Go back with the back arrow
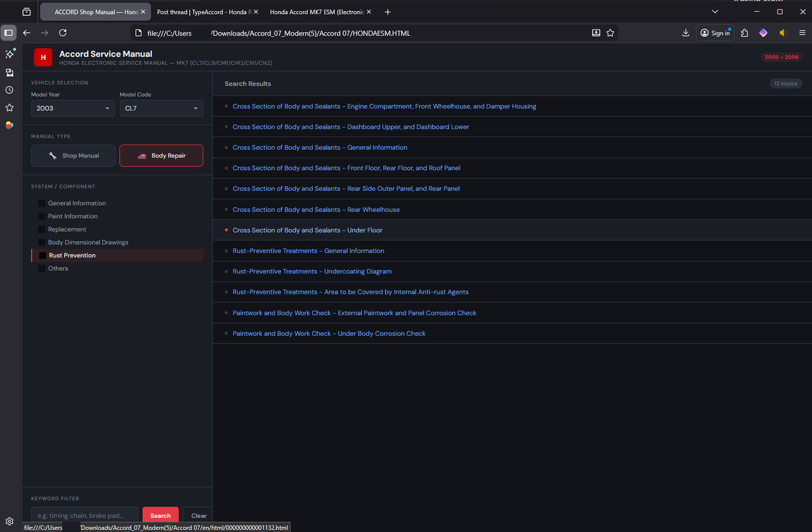Screen dimensions: 812x532 [27, 33]
